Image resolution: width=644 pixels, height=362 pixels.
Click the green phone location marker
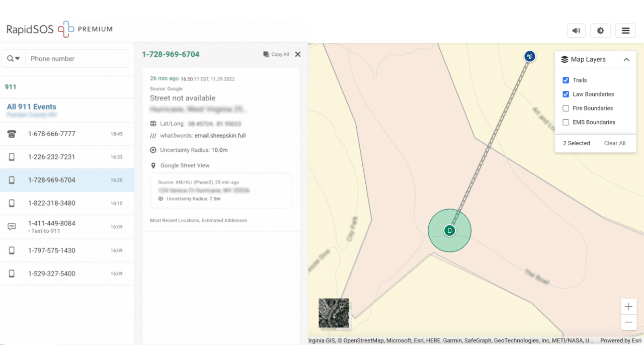[x=450, y=230]
